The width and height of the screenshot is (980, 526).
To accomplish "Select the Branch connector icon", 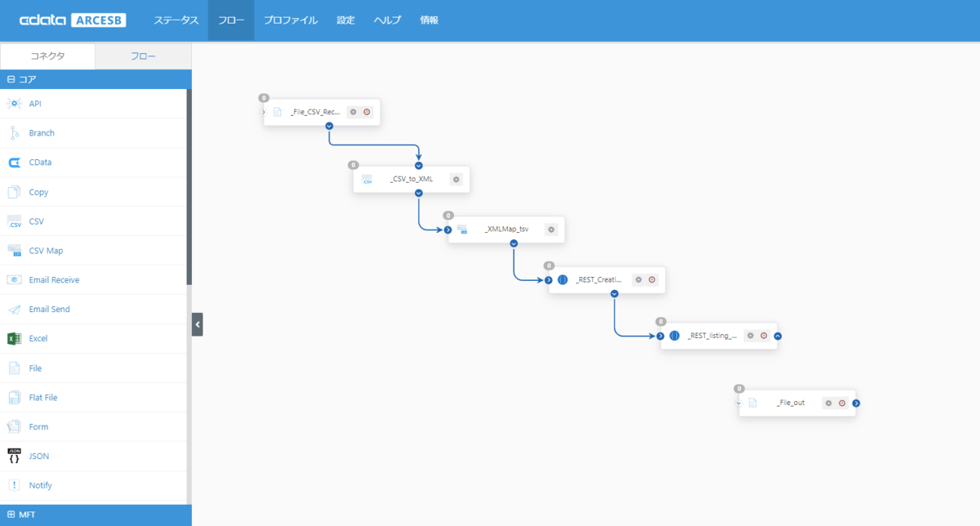I will pos(14,133).
